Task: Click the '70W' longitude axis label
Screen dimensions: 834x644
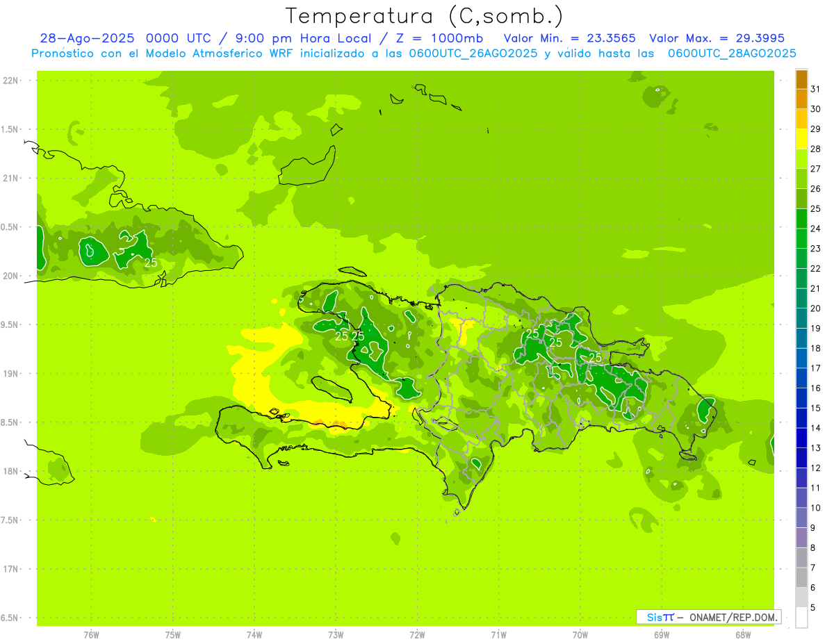Action: tap(580, 636)
